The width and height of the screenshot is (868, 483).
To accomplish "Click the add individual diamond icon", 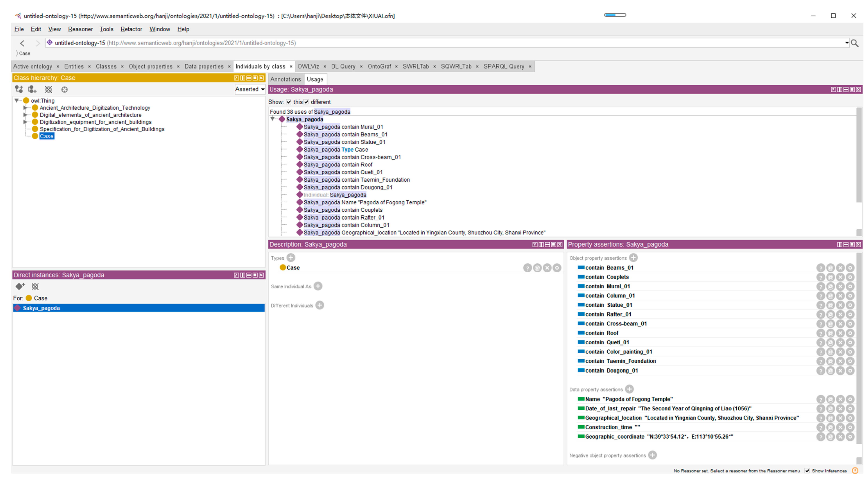I will click(x=20, y=286).
